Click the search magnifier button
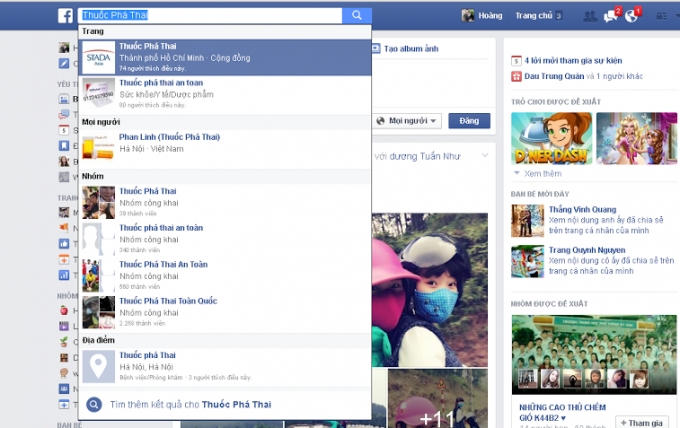 pyautogui.click(x=356, y=16)
